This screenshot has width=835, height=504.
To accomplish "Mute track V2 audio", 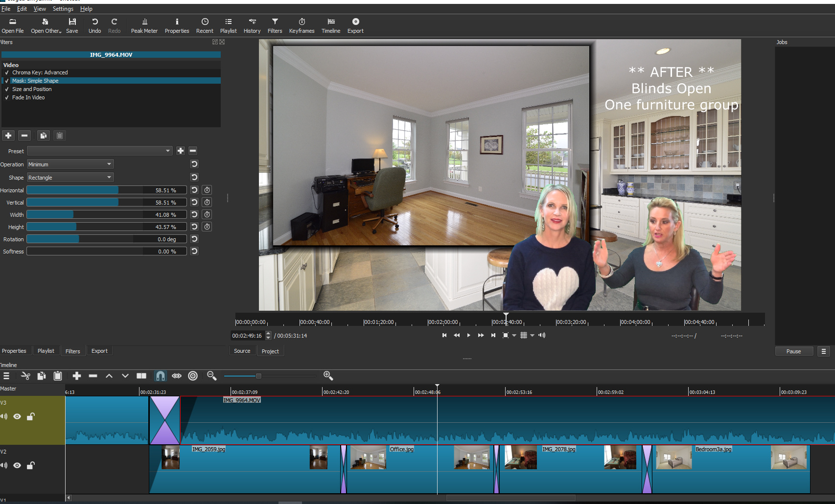I will (x=4, y=465).
